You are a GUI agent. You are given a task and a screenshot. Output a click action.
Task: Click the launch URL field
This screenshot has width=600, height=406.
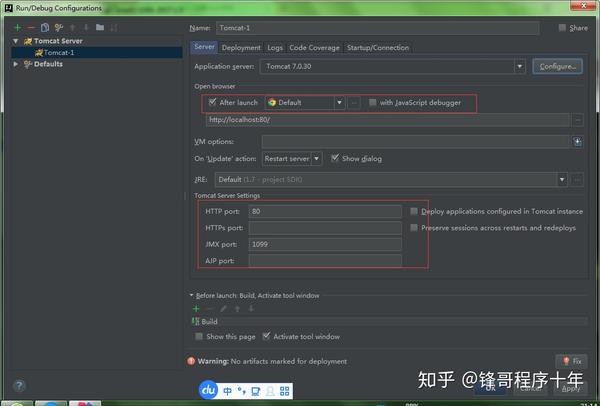pos(388,120)
